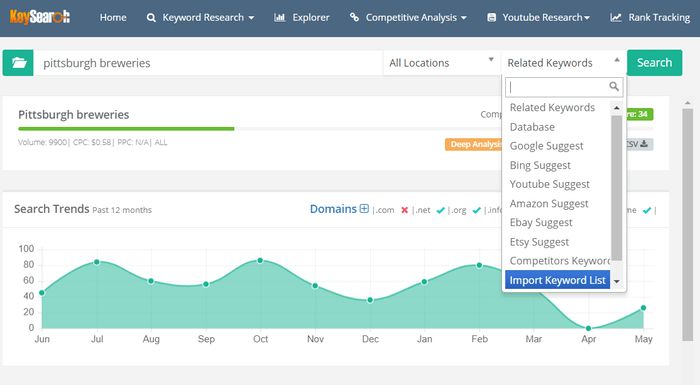The width and height of the screenshot is (700, 385).
Task: Click the orange Deep Analysis button
Action: [x=474, y=144]
